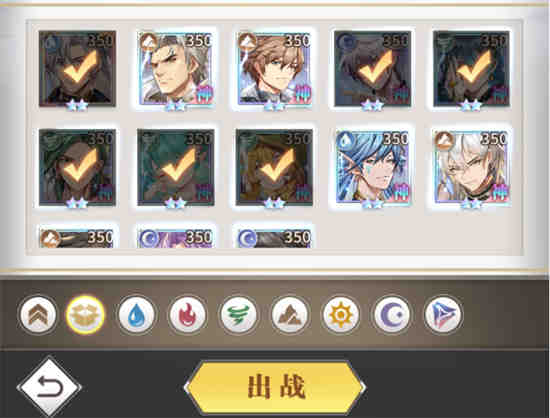Select the blue-haired elf character card
Image resolution: width=550 pixels, height=418 pixels.
click(373, 167)
